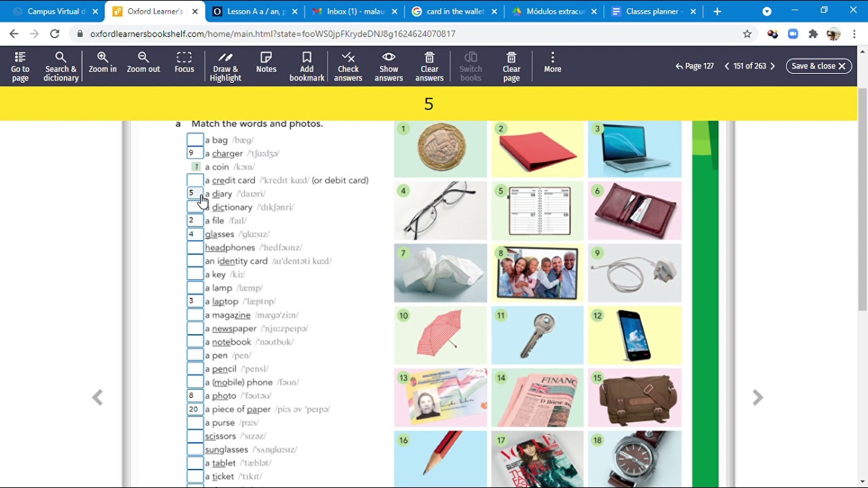This screenshot has height=488, width=868.
Task: Click answer box beside 'a magazine'
Action: click(195, 315)
